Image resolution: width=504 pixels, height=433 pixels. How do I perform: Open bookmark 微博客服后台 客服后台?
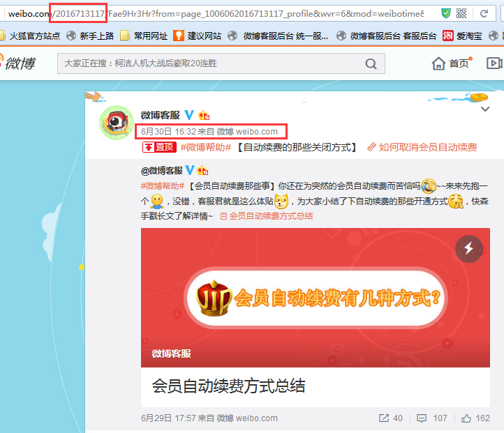(x=386, y=36)
